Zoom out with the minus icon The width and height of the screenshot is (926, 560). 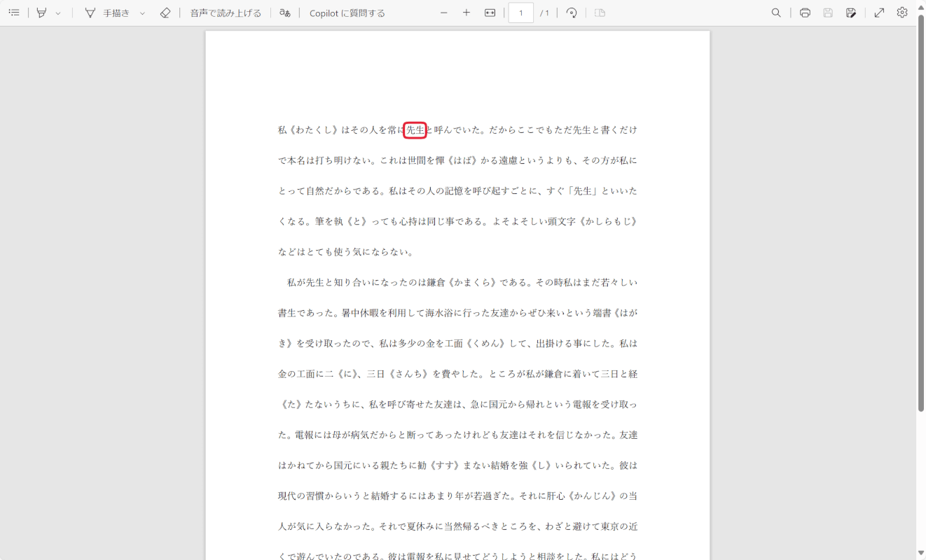pos(443,13)
